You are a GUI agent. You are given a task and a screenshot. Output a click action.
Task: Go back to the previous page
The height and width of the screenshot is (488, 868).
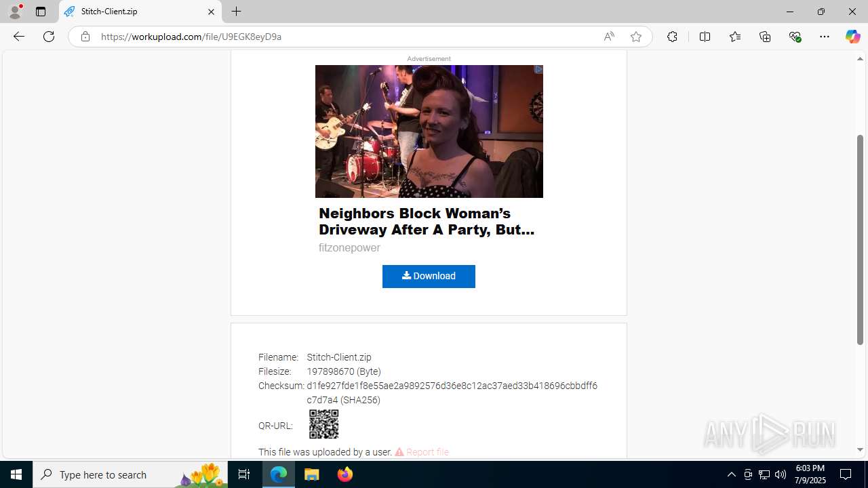(x=18, y=37)
